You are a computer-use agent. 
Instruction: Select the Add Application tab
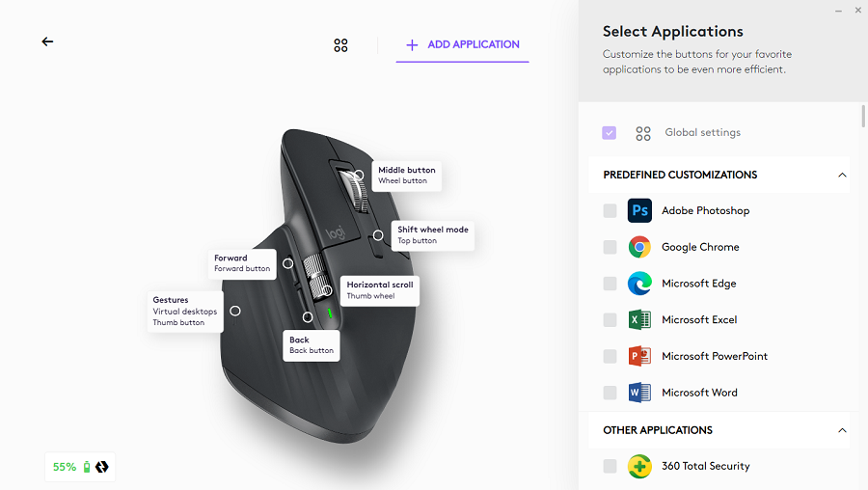(x=463, y=44)
